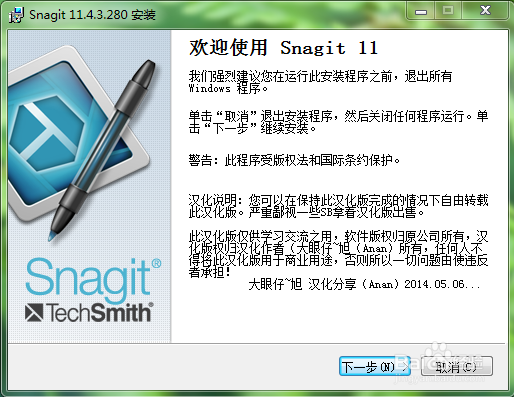Click the TechSmith logo in the side panel
514x397 pixels.
(89, 312)
